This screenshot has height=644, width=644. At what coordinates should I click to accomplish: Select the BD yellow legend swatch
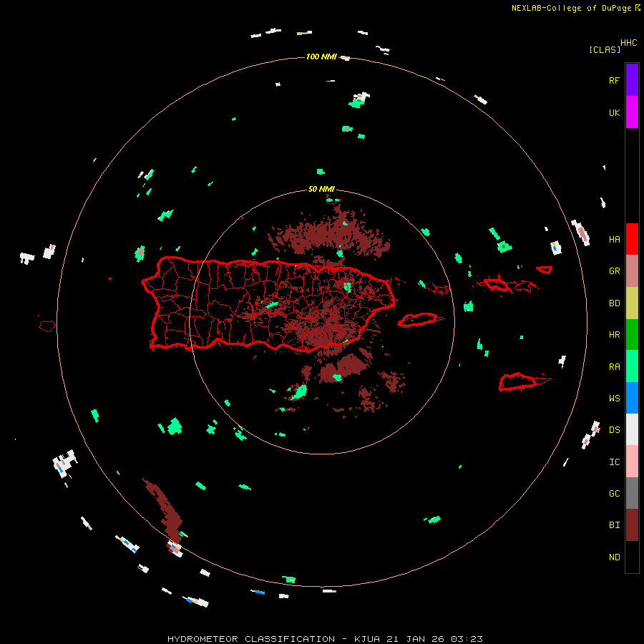(x=632, y=303)
